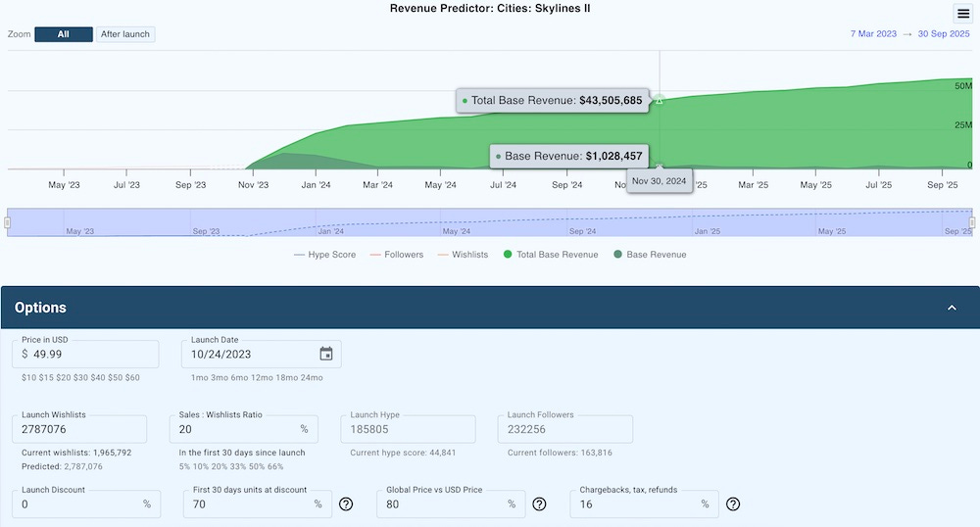Click Current followers: 163,816 text
This screenshot has width=980, height=527.
pyautogui.click(x=560, y=453)
